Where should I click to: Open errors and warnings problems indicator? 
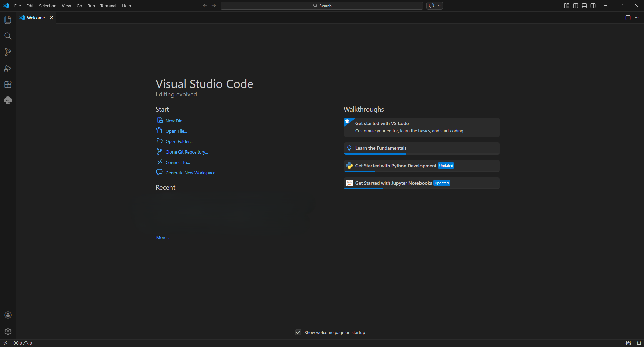coord(23,343)
